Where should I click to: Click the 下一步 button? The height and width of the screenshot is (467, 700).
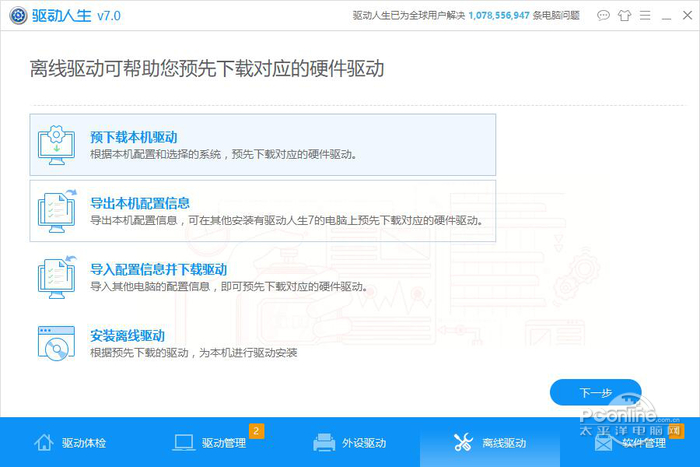(596, 392)
